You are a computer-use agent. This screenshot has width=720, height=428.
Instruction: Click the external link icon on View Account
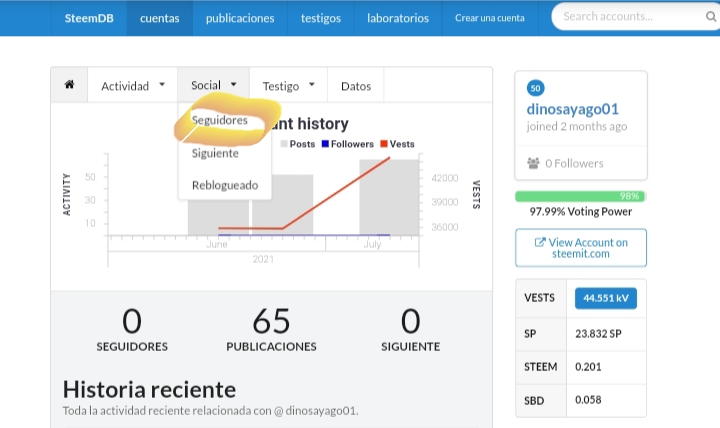540,242
